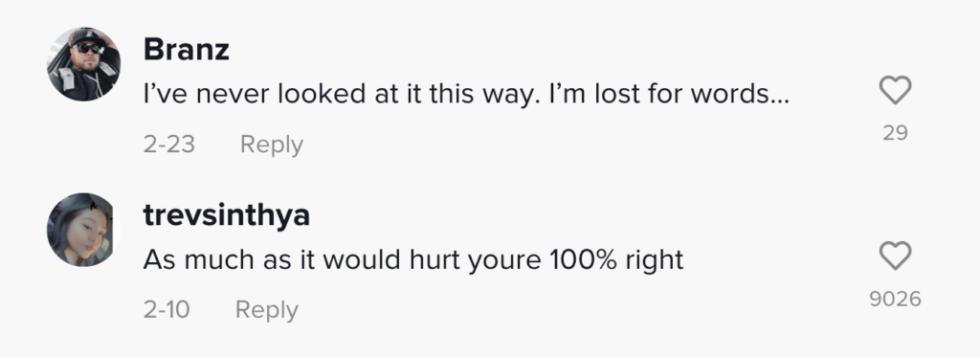Image resolution: width=980 pixels, height=357 pixels.
Task: Open Branz's profile picture
Action: pos(84,64)
